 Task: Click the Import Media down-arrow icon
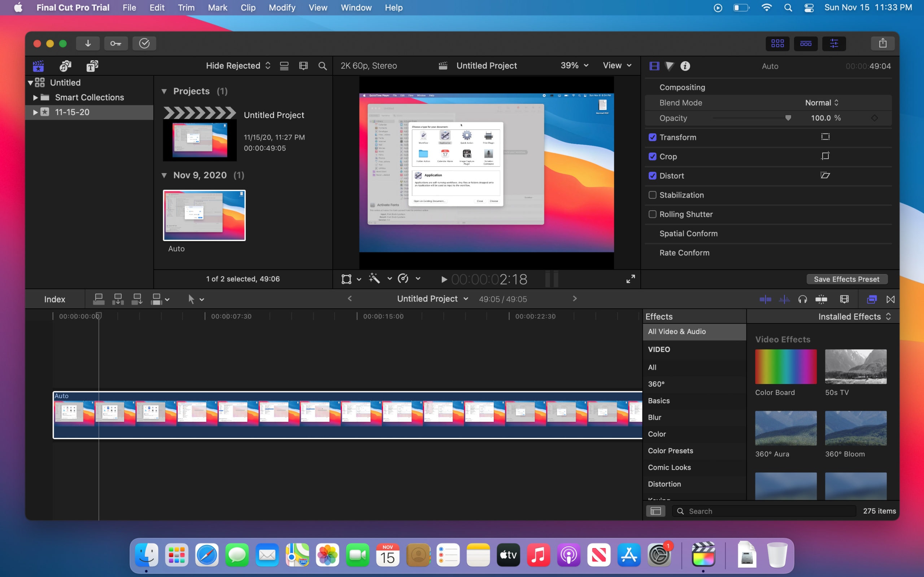click(88, 43)
